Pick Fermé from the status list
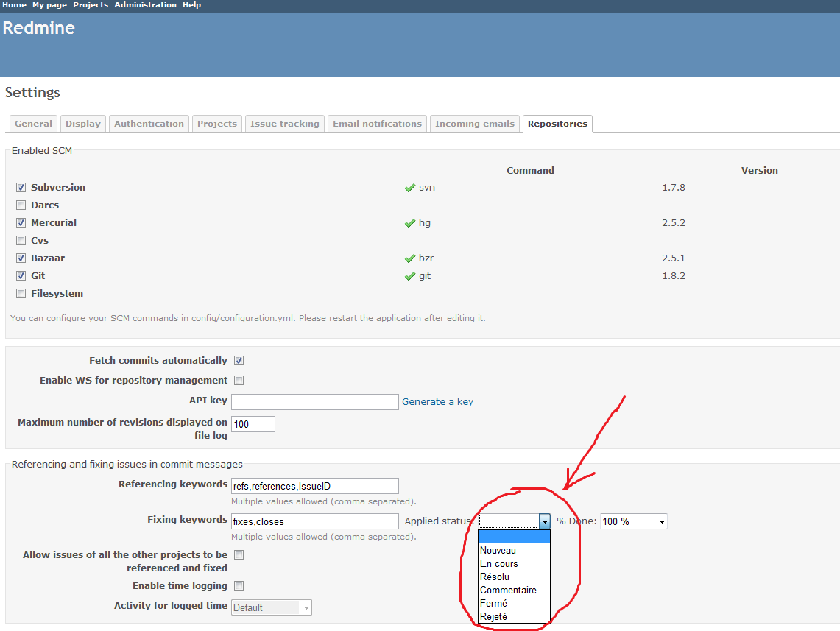The image size is (840, 631). coord(514,603)
